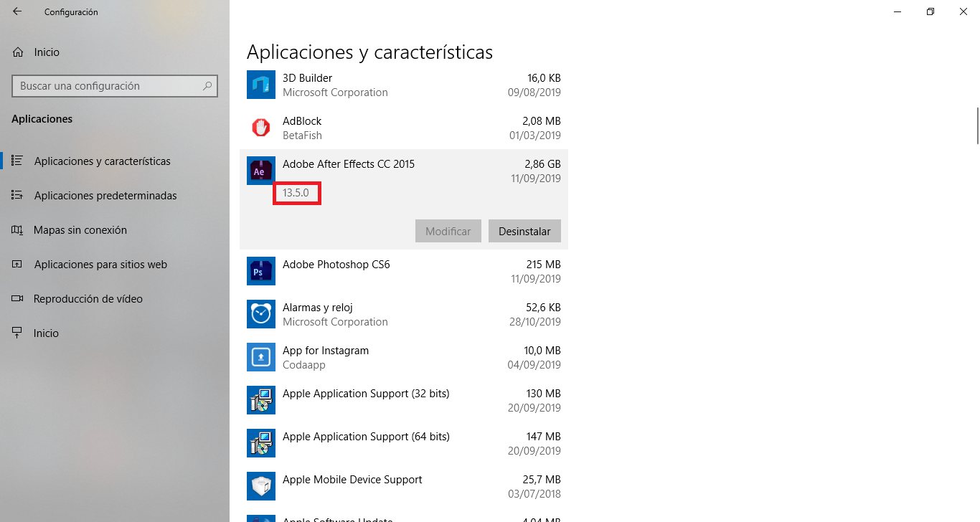
Task: Click Apple Application Support (64 bits) icon
Action: 260,443
